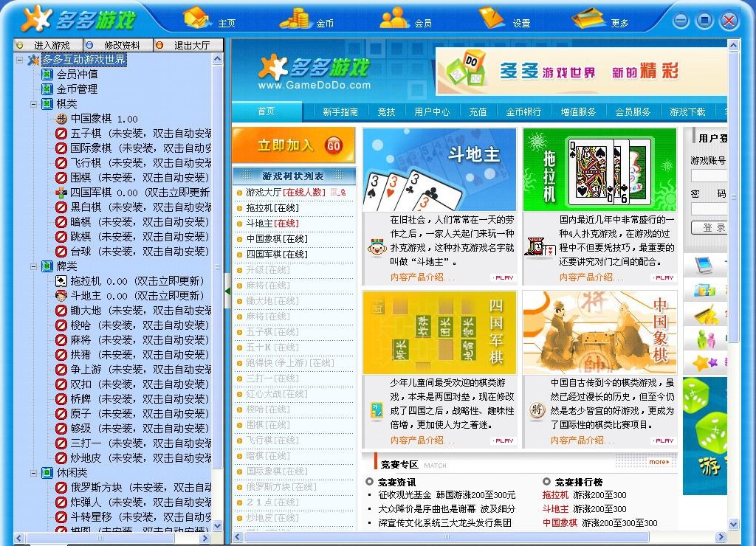
Task: Click the 拖拉机 card icon in tree
Action: tap(61, 281)
